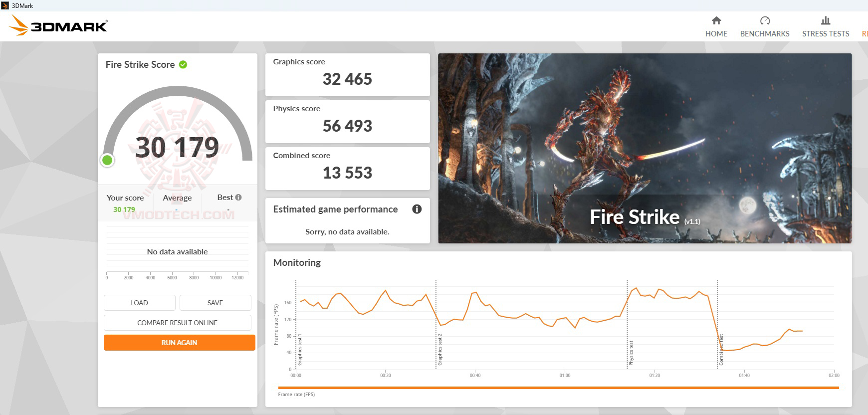
Task: Click the green dot on the score gauge
Action: click(x=107, y=160)
